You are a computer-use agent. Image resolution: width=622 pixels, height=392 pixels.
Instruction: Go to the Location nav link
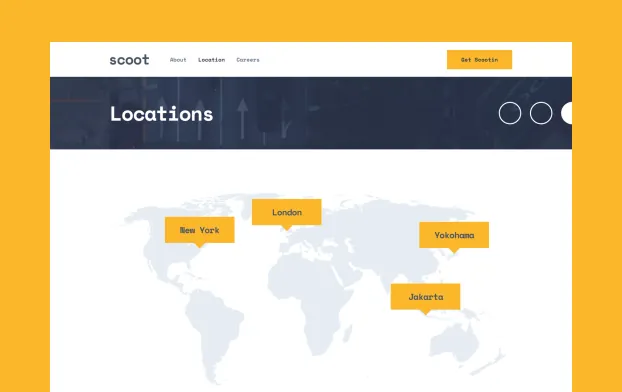click(211, 60)
